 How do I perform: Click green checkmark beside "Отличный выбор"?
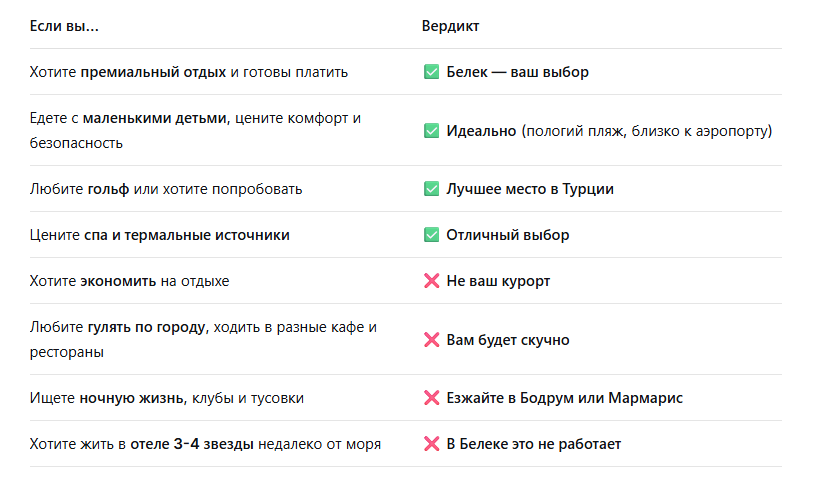(x=432, y=235)
